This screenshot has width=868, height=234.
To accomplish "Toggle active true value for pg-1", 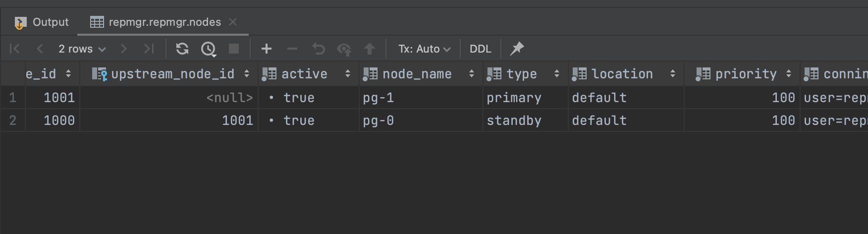I will [298, 98].
